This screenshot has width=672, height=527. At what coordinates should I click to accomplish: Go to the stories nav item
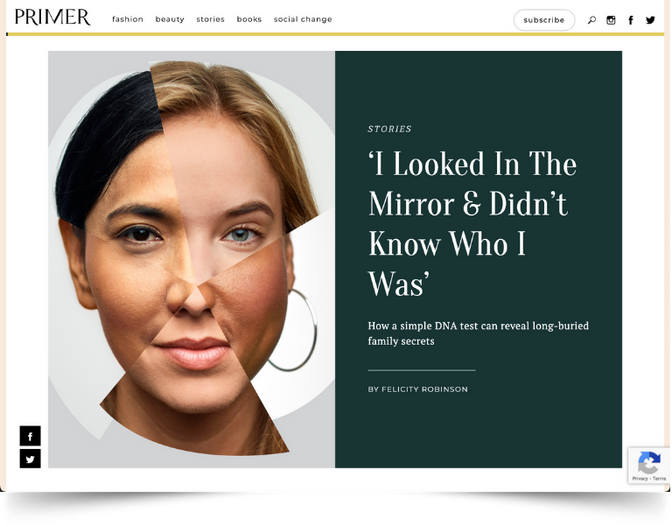point(210,19)
